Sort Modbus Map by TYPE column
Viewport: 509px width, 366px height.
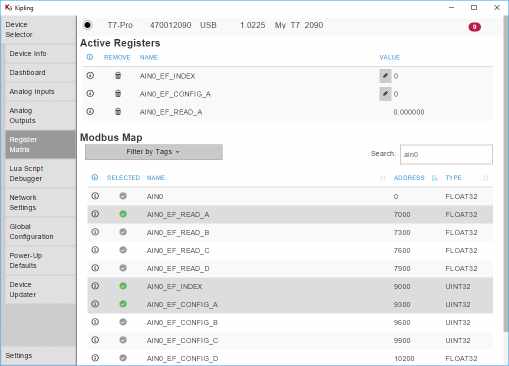[453, 178]
